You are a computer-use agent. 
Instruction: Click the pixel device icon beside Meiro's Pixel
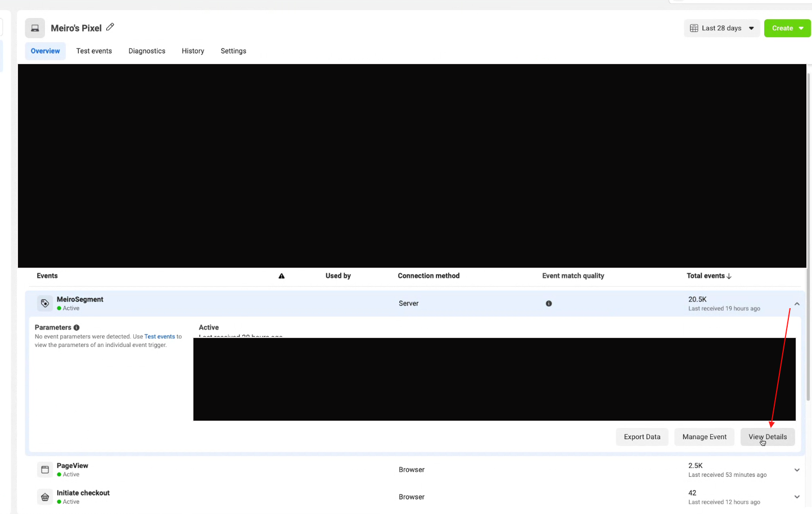(35, 28)
